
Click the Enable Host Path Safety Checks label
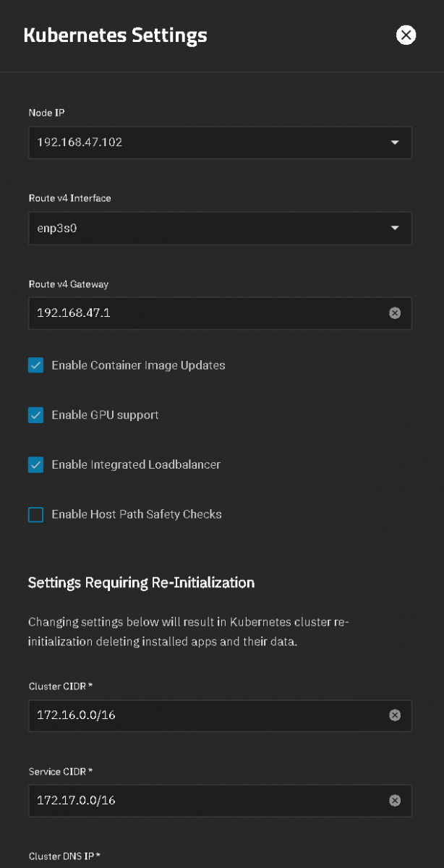click(x=137, y=515)
